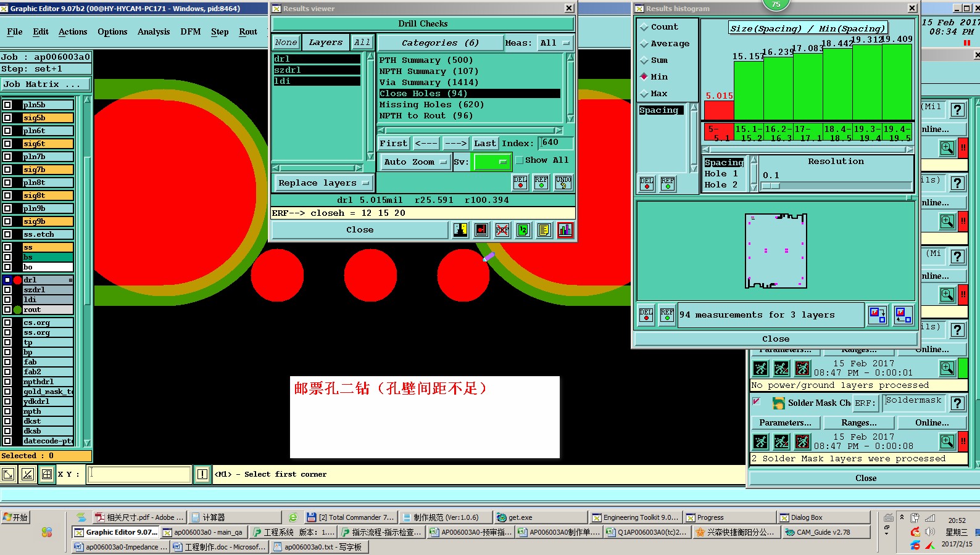Click the REF icon in Results viewer
Viewport: 980px width, 555px height.
click(541, 183)
